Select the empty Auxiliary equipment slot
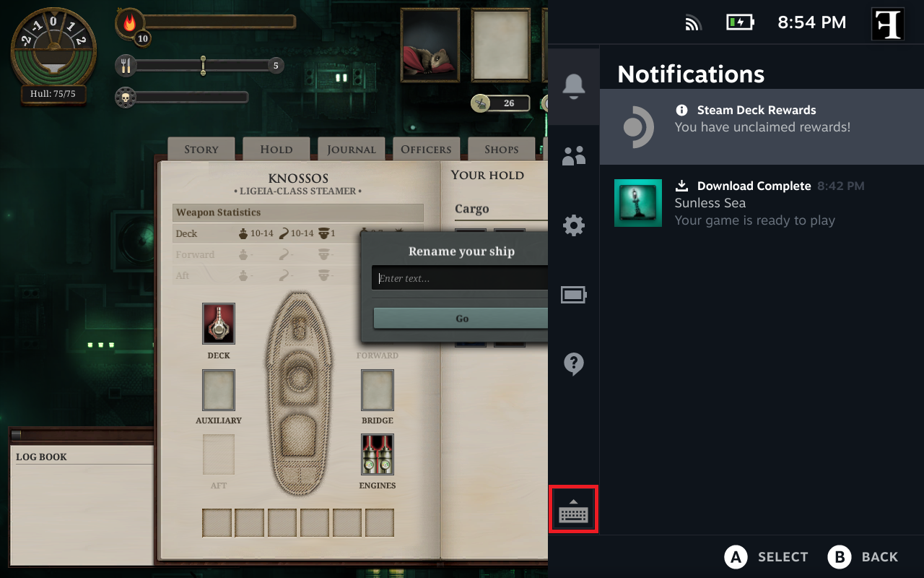The image size is (924, 578). (x=219, y=390)
